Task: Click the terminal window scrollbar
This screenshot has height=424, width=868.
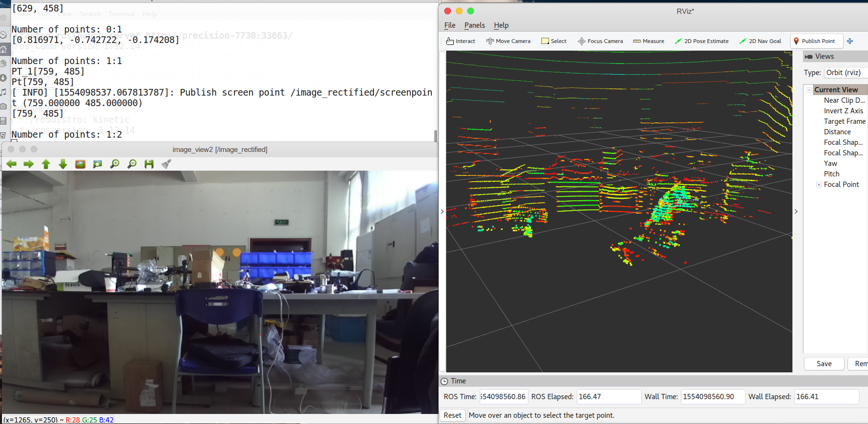Action: coord(435,135)
